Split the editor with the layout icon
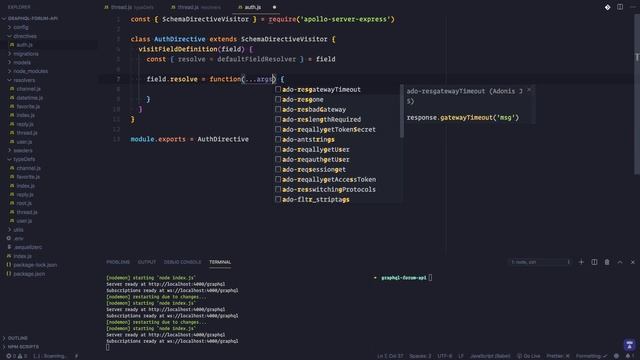 (620, 7)
